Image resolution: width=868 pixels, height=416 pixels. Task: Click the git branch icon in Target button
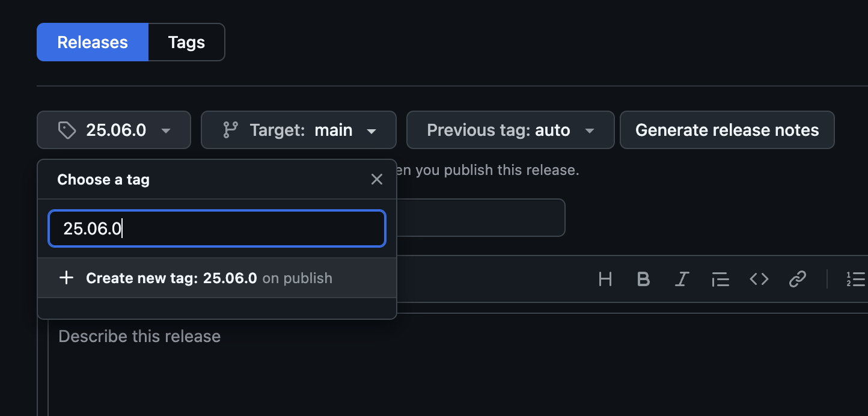[x=230, y=130]
